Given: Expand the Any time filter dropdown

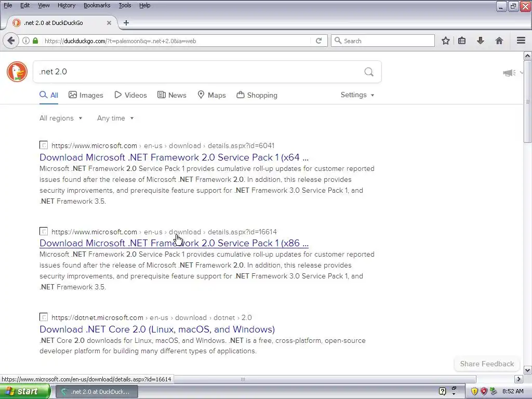Looking at the screenshot, I should click(x=115, y=118).
